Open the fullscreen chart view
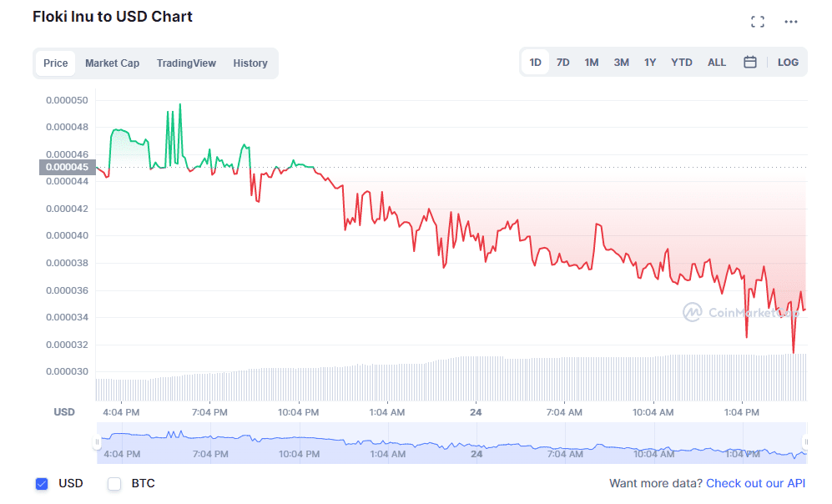Image resolution: width=832 pixels, height=504 pixels. pos(758,22)
